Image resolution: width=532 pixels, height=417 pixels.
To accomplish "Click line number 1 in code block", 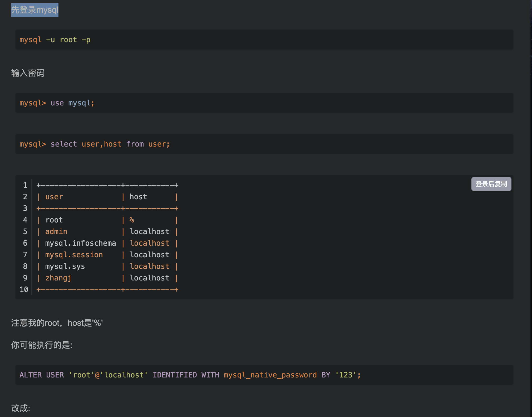I will (x=25, y=185).
